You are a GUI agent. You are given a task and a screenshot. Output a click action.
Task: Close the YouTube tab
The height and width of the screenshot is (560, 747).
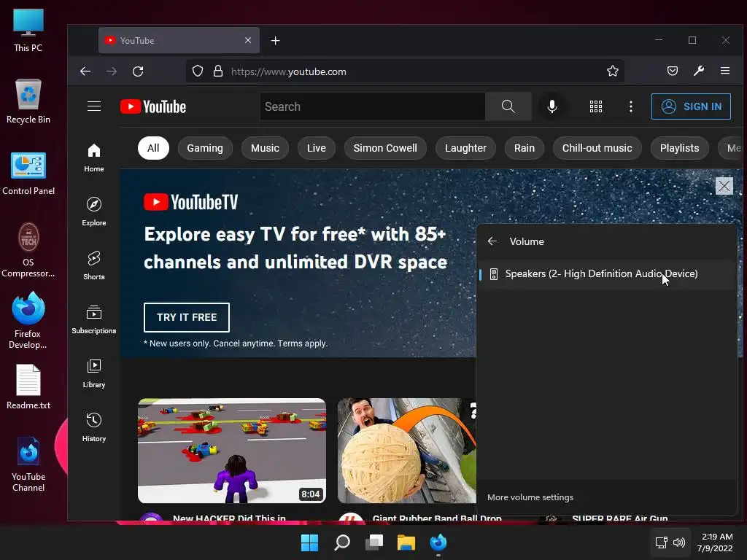(248, 41)
